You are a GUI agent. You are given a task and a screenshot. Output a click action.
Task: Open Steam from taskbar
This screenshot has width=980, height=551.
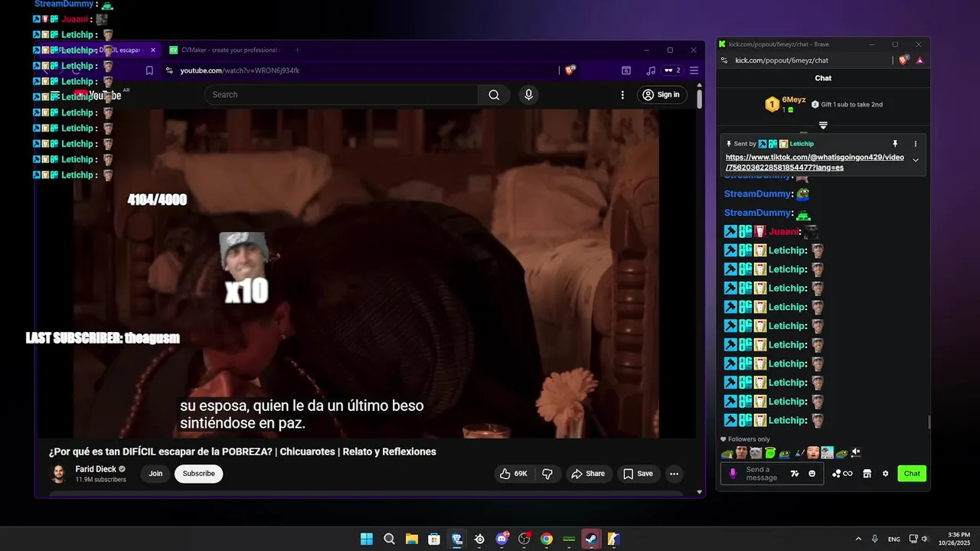point(592,539)
